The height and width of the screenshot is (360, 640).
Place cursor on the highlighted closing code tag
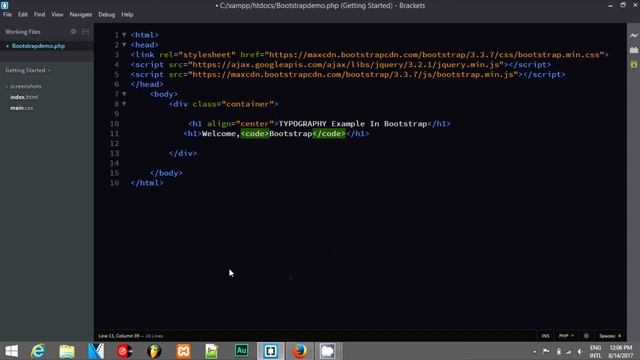click(329, 134)
